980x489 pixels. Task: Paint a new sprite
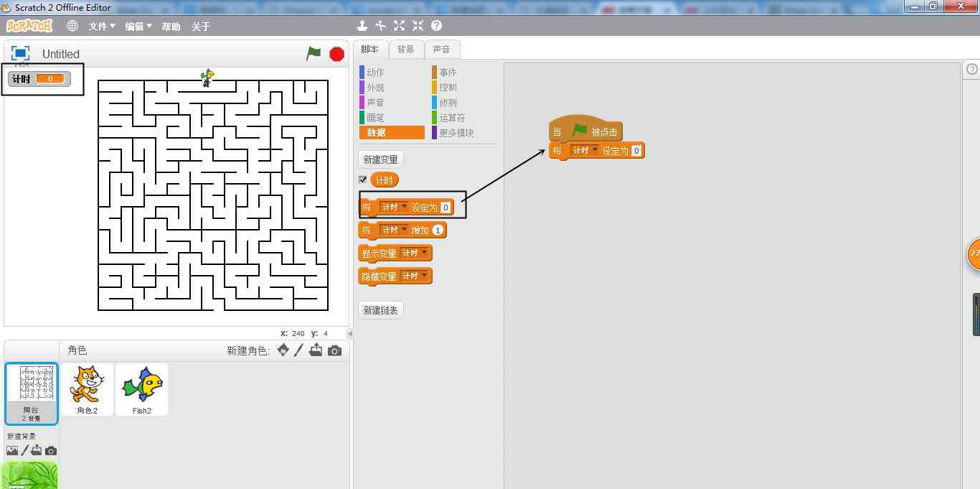pyautogui.click(x=299, y=350)
